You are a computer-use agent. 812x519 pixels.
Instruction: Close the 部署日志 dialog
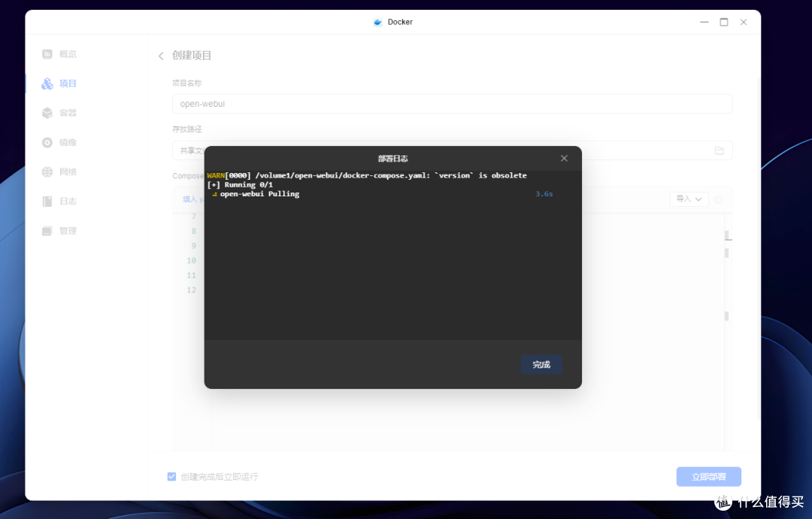click(564, 159)
